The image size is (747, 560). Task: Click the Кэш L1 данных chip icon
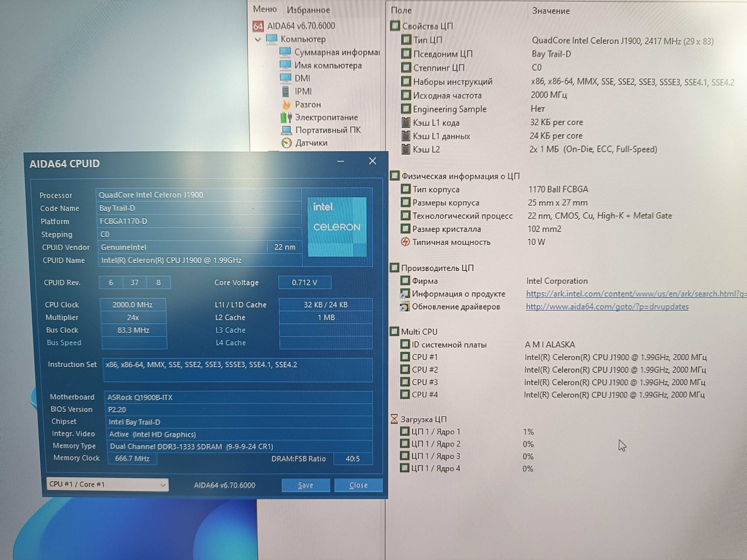[406, 136]
